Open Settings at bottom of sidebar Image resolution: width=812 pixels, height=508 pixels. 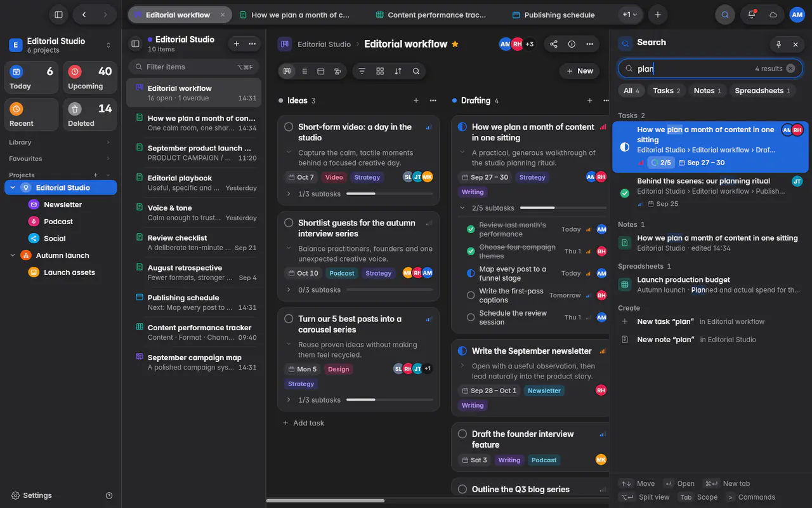click(32, 495)
